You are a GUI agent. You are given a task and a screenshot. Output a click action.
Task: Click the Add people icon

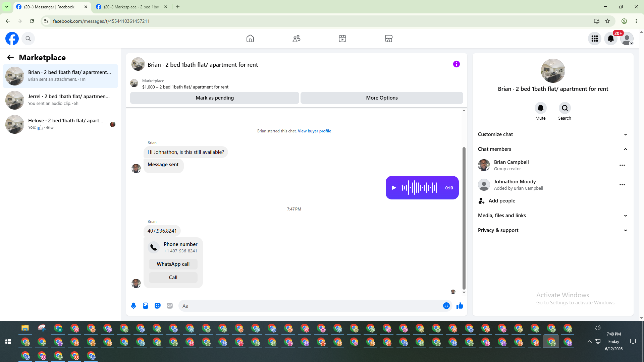click(482, 201)
